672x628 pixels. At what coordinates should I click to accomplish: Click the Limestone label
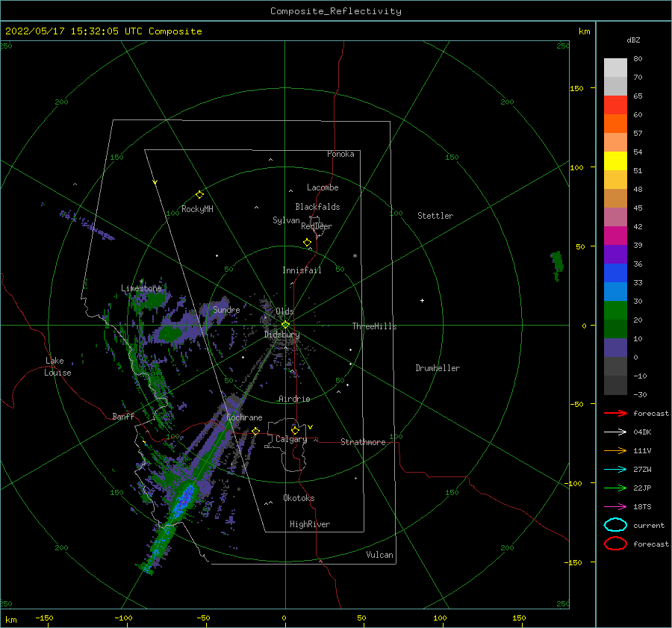point(141,288)
